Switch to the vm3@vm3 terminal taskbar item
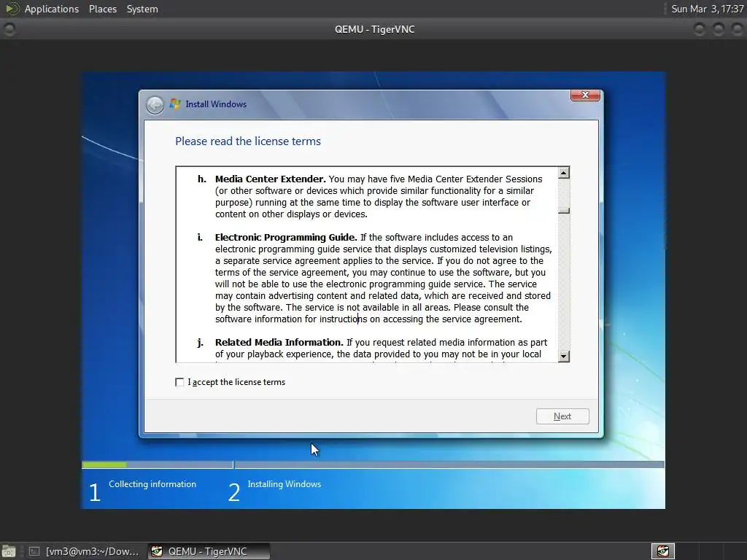This screenshot has height=560, width=747. click(x=84, y=551)
